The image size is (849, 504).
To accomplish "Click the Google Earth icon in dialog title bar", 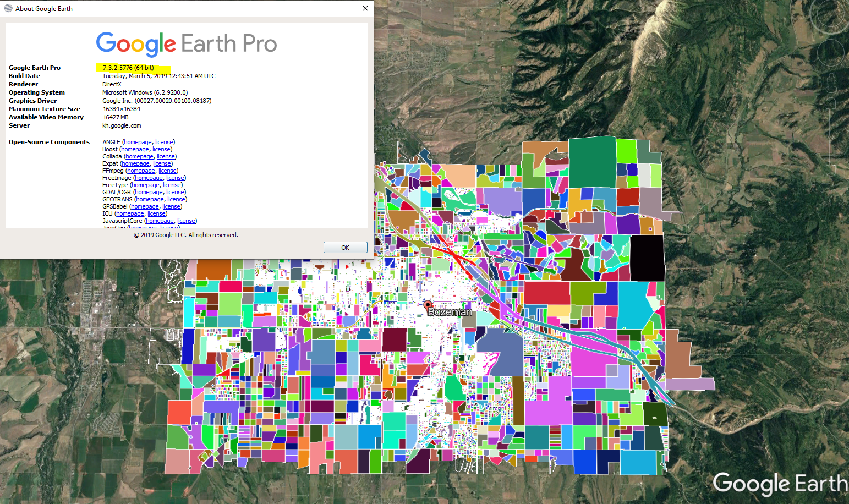I will (8, 8).
